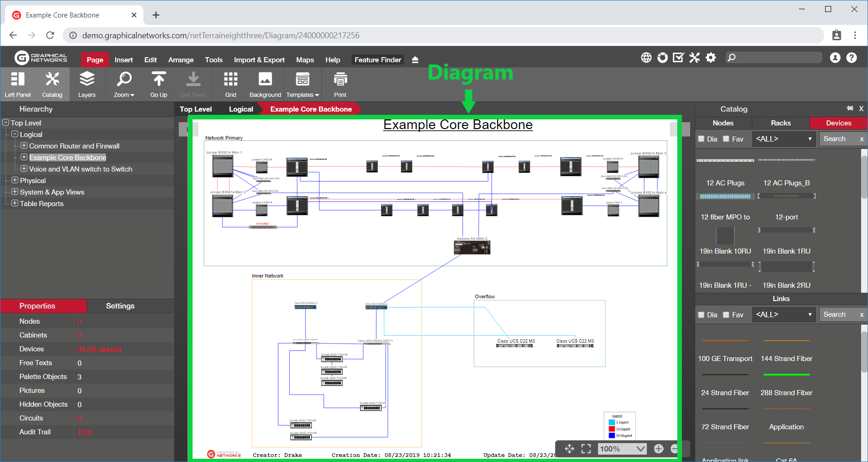Image resolution: width=868 pixels, height=462 pixels.
Task: Switch to the Racks catalog tab
Action: pos(780,123)
